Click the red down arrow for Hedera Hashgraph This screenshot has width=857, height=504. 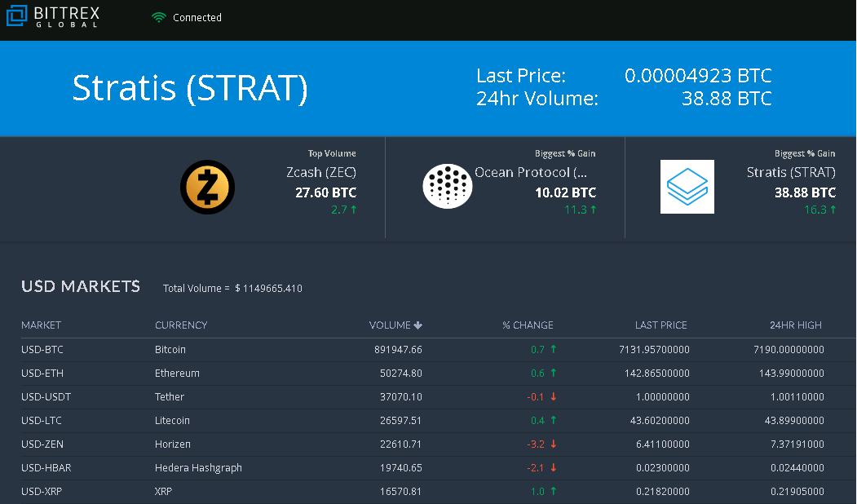click(x=553, y=467)
